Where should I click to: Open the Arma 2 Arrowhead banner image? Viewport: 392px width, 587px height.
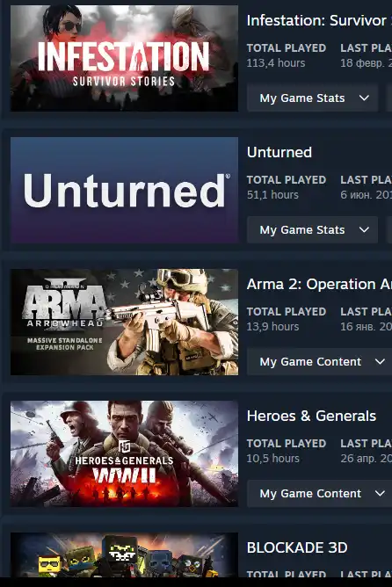124,322
